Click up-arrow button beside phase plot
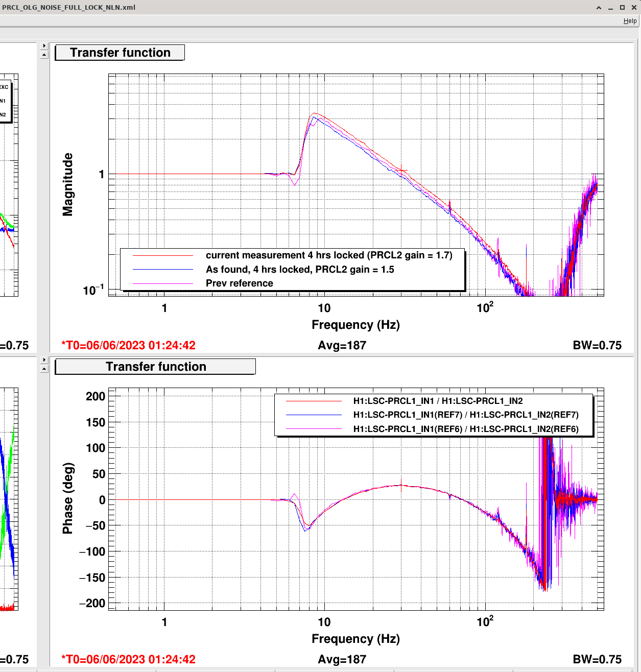This screenshot has width=641, height=672. (44, 369)
